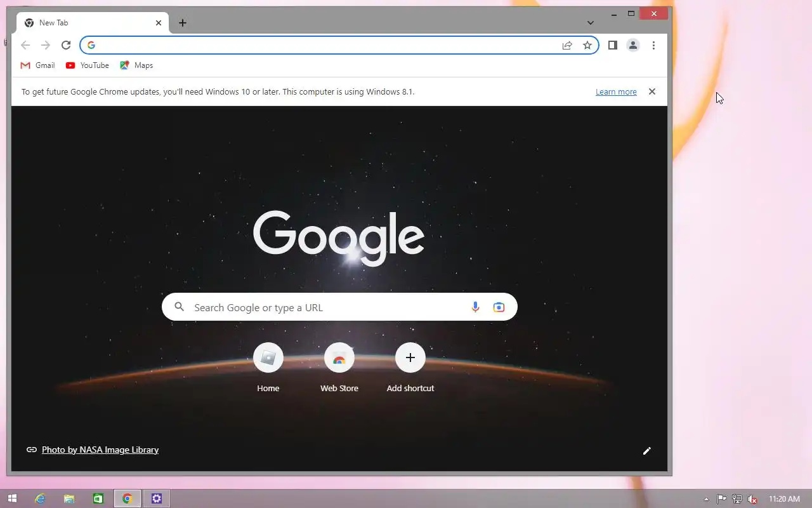Open the Maps bookmark
The width and height of the screenshot is (812, 508).
[136, 65]
